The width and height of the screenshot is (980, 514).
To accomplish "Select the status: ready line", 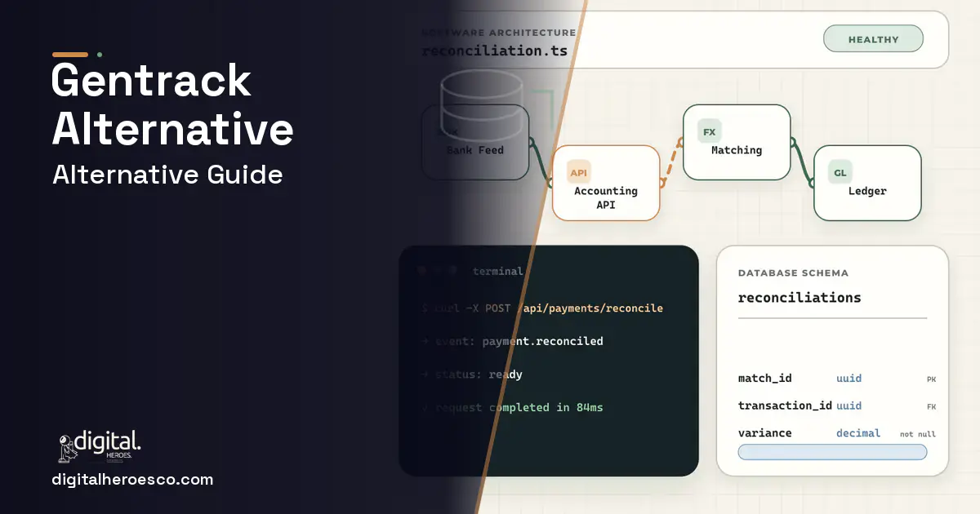I will tap(471, 374).
